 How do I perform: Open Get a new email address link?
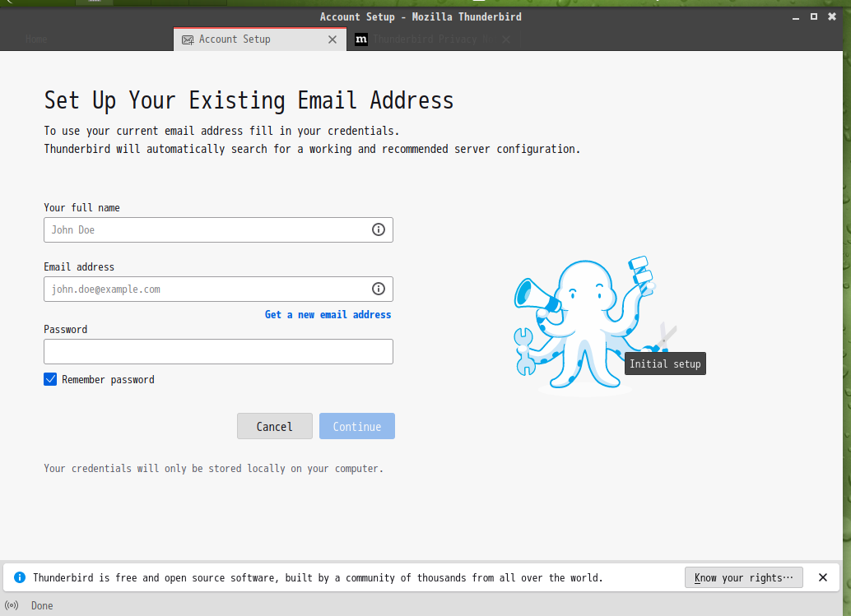(x=328, y=314)
